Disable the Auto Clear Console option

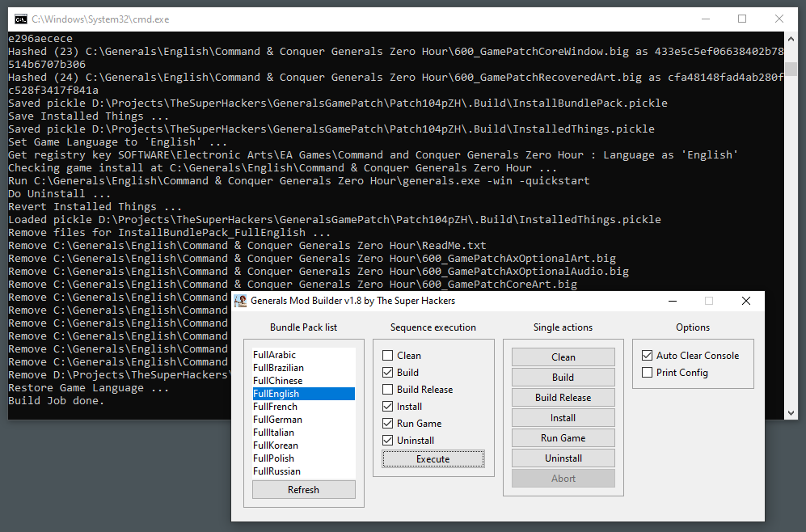(x=648, y=355)
